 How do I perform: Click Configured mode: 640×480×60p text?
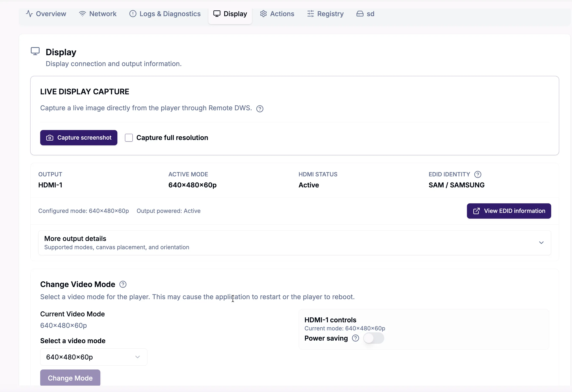[84, 211]
